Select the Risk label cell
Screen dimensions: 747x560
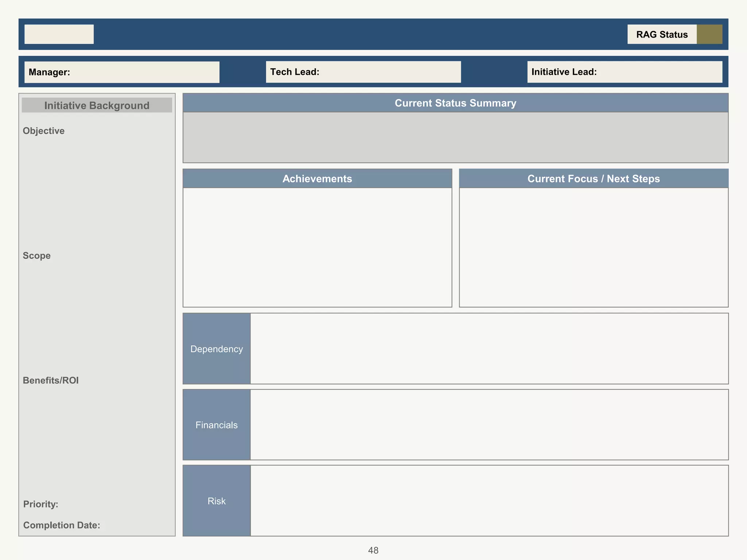(x=217, y=501)
